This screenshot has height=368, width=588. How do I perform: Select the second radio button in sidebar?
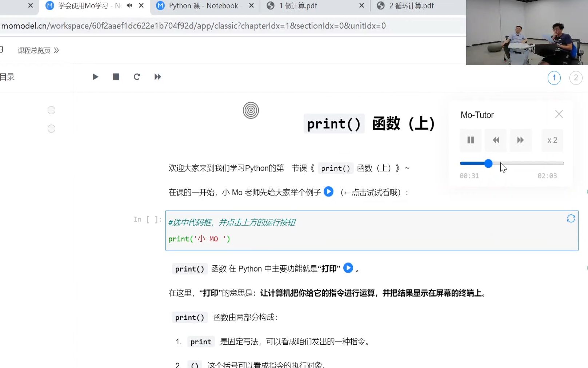coord(51,128)
